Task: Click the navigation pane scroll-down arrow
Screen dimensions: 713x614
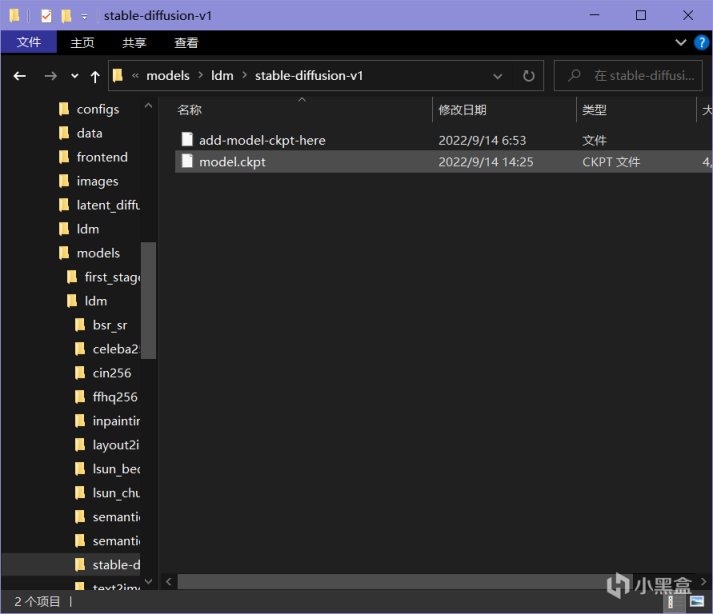Action: pyautogui.click(x=148, y=581)
